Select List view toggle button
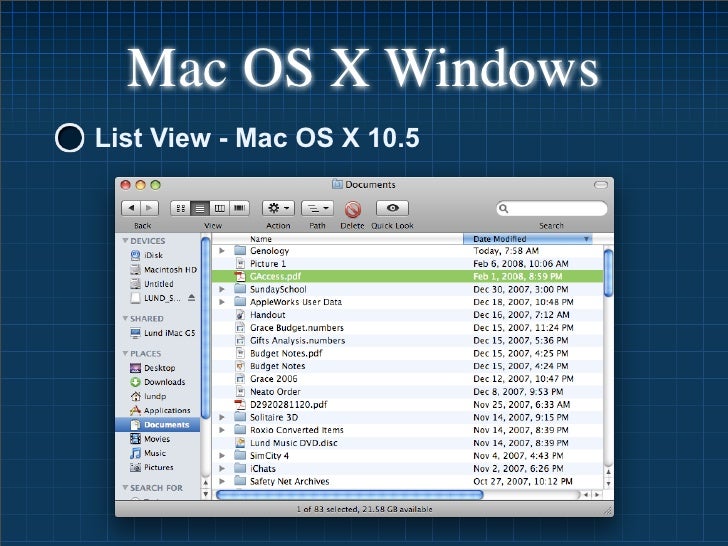 coord(200,208)
